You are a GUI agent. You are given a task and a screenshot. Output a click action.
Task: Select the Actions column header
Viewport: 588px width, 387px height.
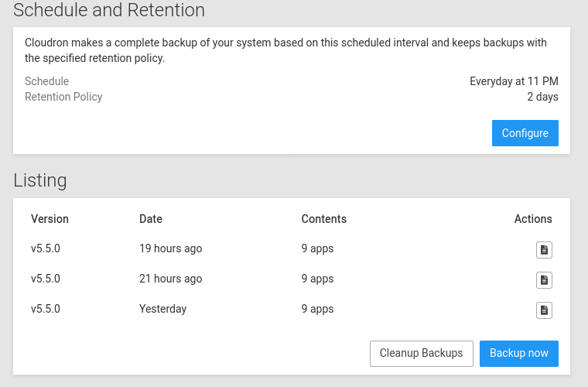point(533,219)
